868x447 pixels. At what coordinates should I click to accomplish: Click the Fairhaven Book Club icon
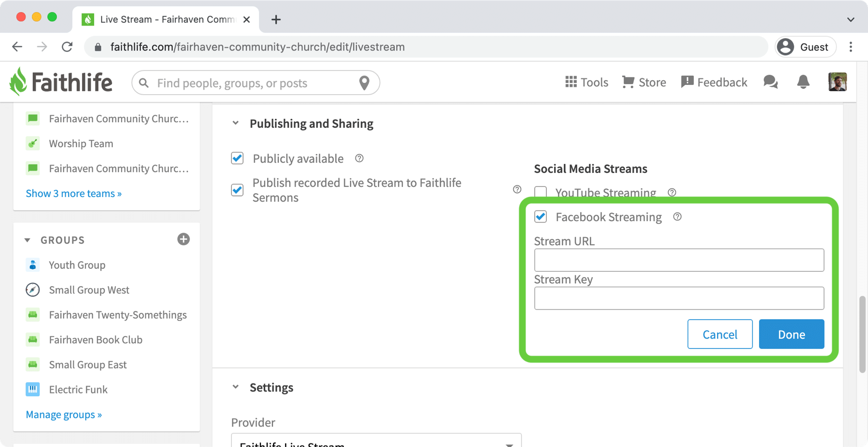tap(33, 340)
